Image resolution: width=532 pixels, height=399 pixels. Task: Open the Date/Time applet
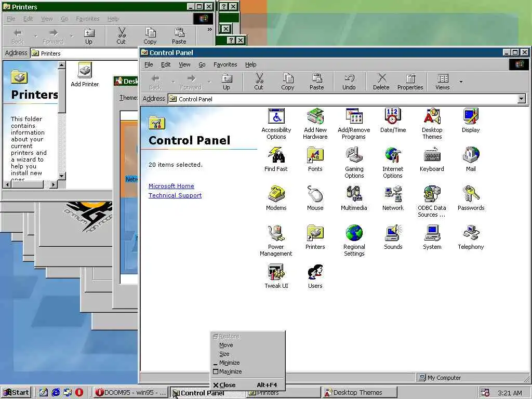pos(393,121)
